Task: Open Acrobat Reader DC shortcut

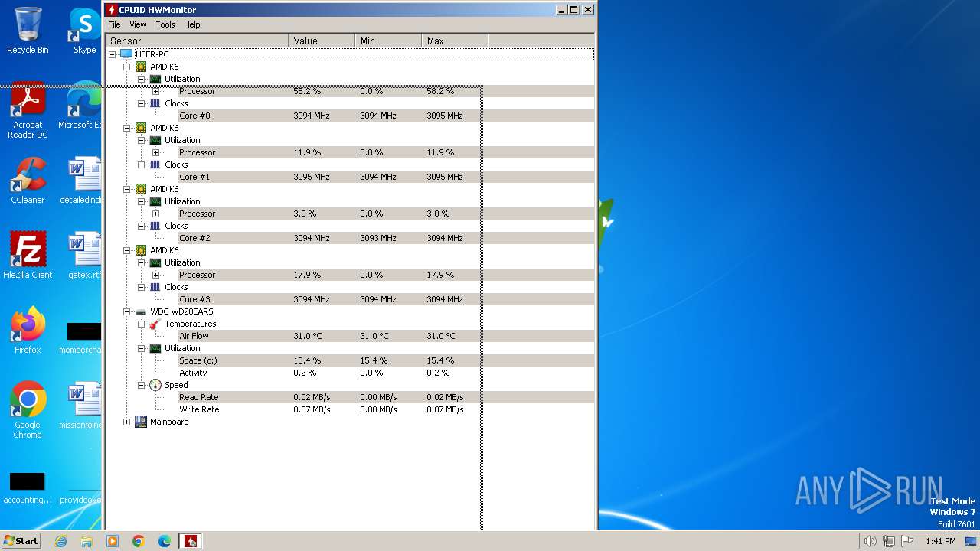Action: click(28, 110)
